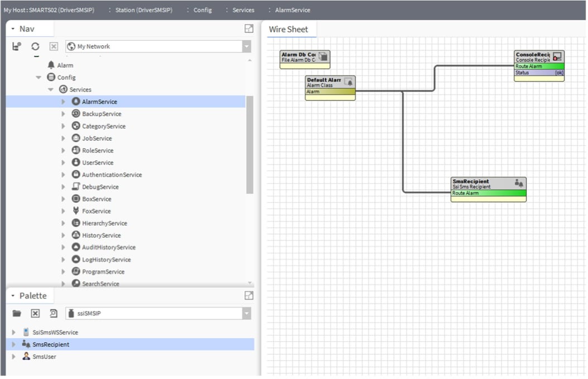This screenshot has width=588, height=379.
Task: Switch to the Wire Sheet tab
Action: (288, 29)
